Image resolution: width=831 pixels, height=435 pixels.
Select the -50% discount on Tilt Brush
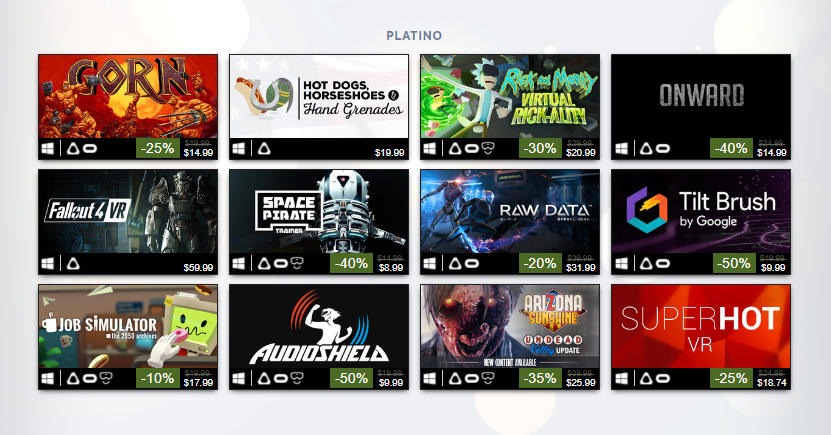[x=732, y=263]
